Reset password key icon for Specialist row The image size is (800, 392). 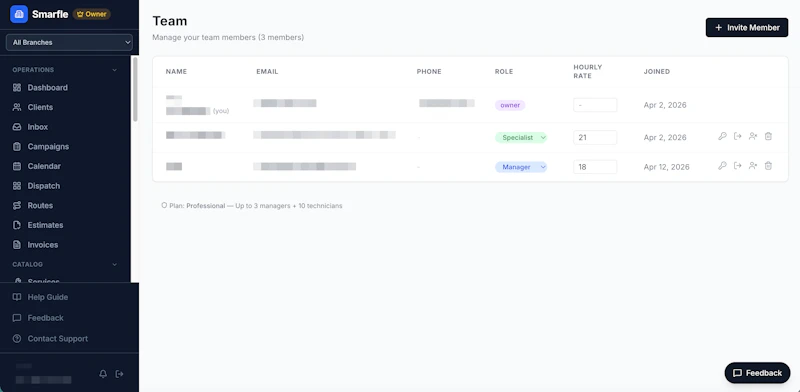(722, 136)
